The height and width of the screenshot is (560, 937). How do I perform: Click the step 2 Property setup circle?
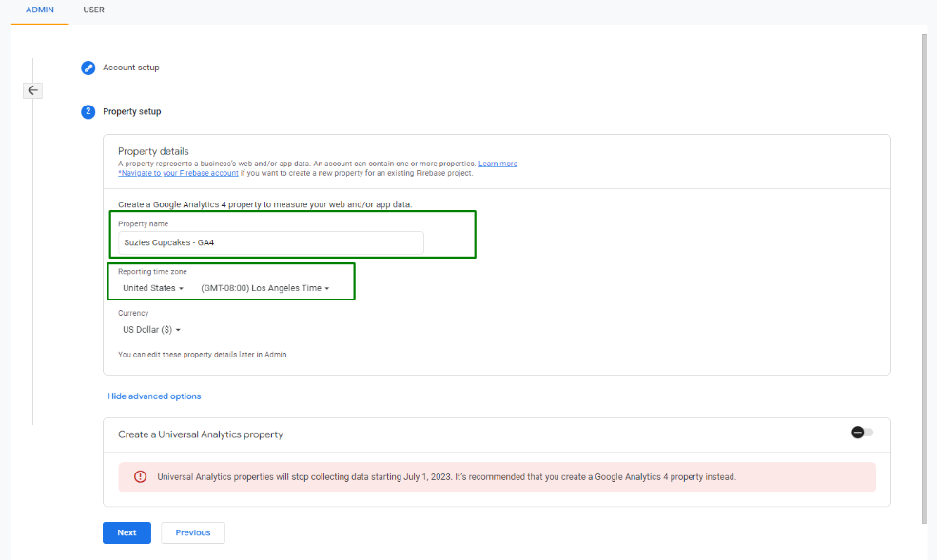click(88, 111)
